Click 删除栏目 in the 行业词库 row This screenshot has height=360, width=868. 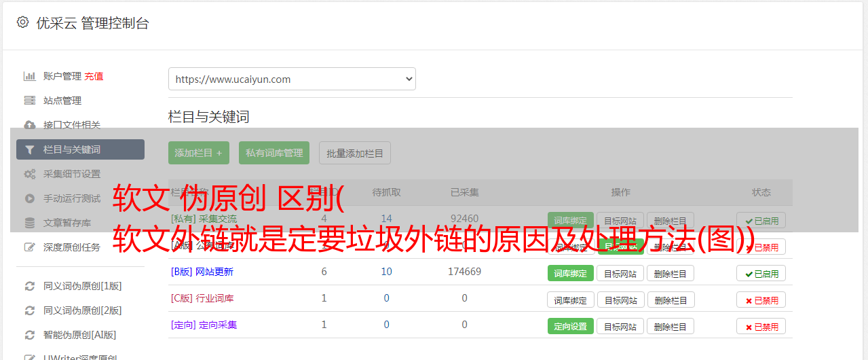(671, 300)
